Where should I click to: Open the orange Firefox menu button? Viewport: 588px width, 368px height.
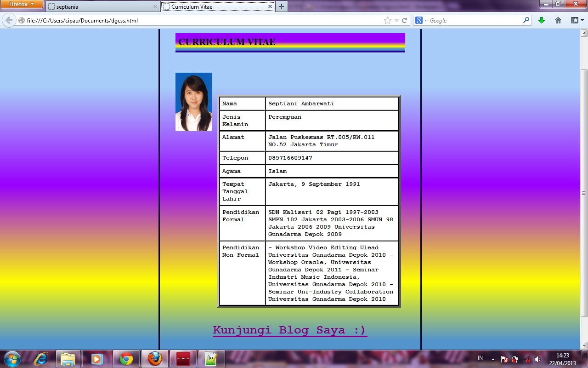pos(20,4)
